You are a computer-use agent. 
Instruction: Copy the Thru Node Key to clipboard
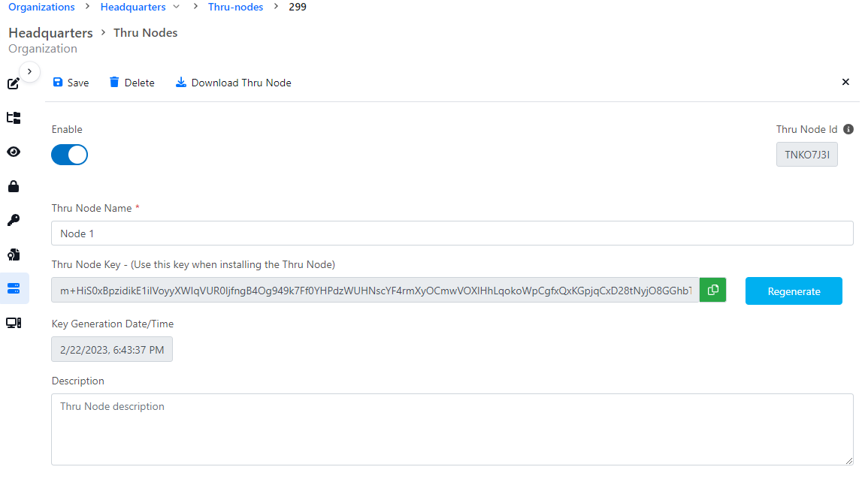pos(712,291)
